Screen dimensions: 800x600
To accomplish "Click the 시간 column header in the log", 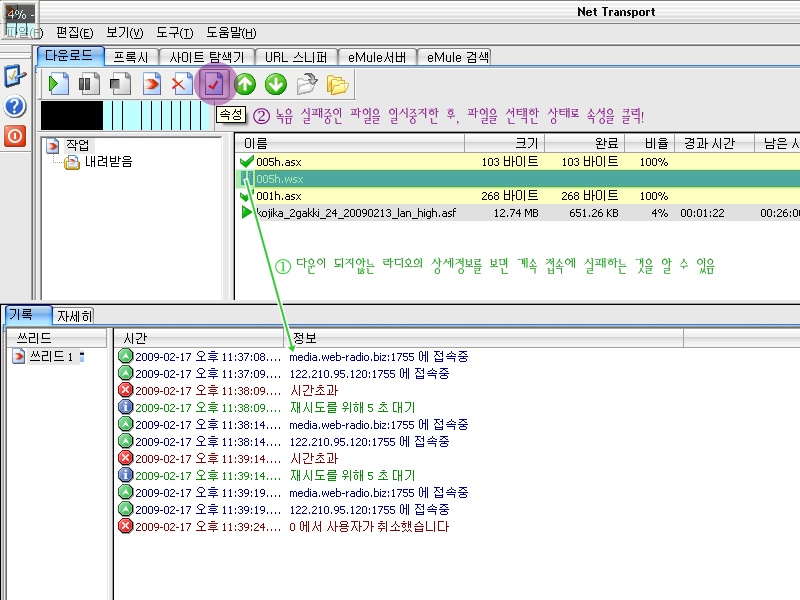I will pyautogui.click(x=198, y=338).
